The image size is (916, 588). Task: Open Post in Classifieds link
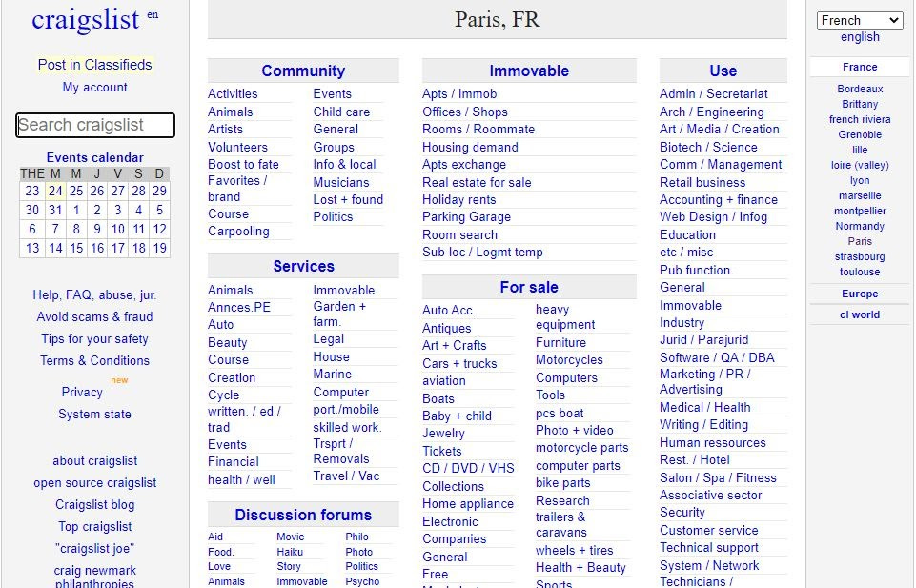click(94, 65)
